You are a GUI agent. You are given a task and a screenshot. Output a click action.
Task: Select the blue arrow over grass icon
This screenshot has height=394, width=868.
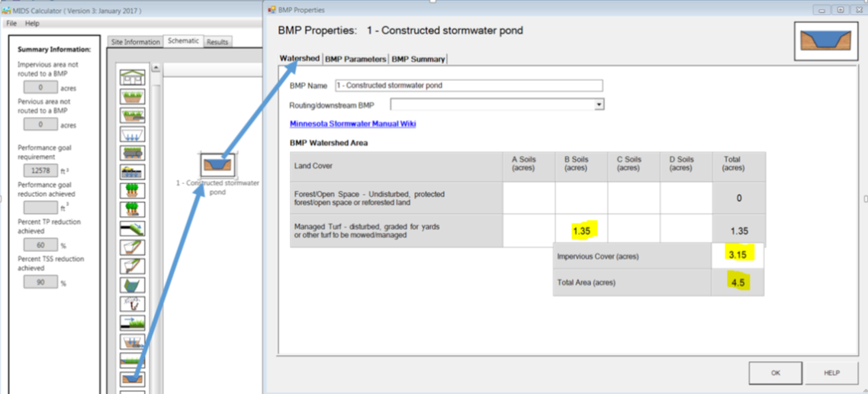click(x=133, y=322)
